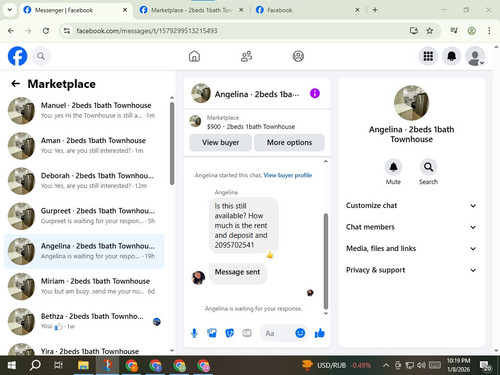This screenshot has width=500, height=375.
Task: Mute the Angelina conversation
Action: (x=393, y=167)
